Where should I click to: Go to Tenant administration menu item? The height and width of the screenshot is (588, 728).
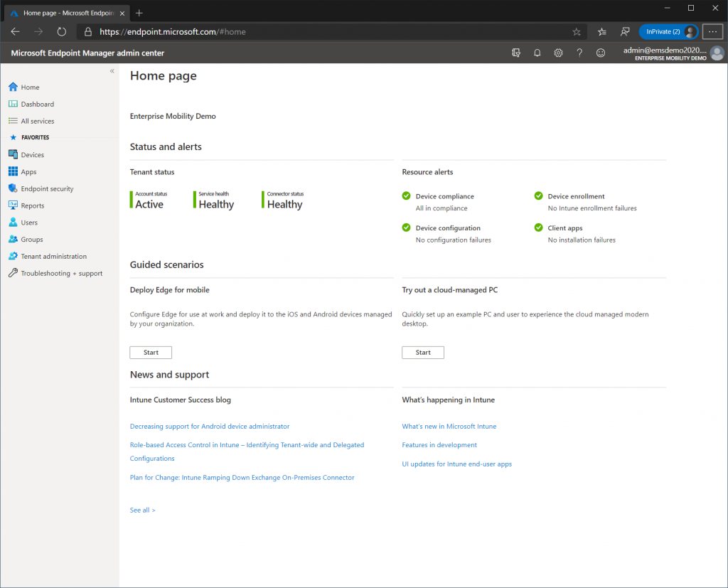point(54,256)
